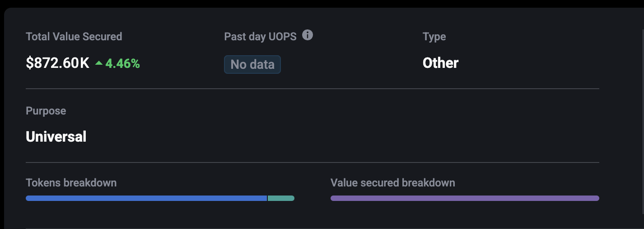The height and width of the screenshot is (229, 644).
Task: Click the info icon beside Past day UOPS
Action: point(308,35)
